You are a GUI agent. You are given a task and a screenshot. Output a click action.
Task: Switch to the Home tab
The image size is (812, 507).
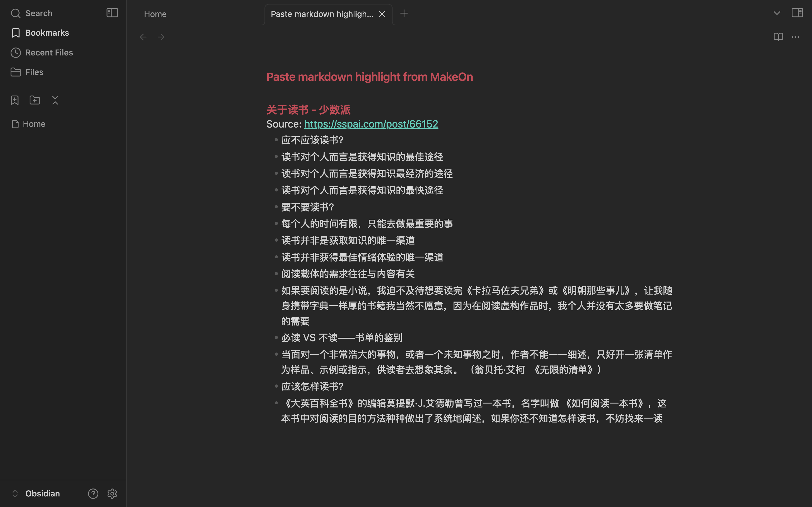155,14
